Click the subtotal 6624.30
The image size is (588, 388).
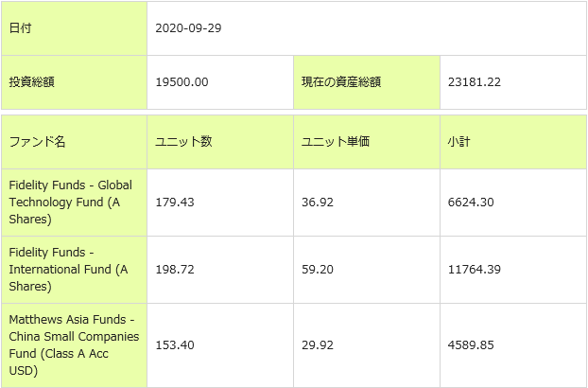(471, 203)
